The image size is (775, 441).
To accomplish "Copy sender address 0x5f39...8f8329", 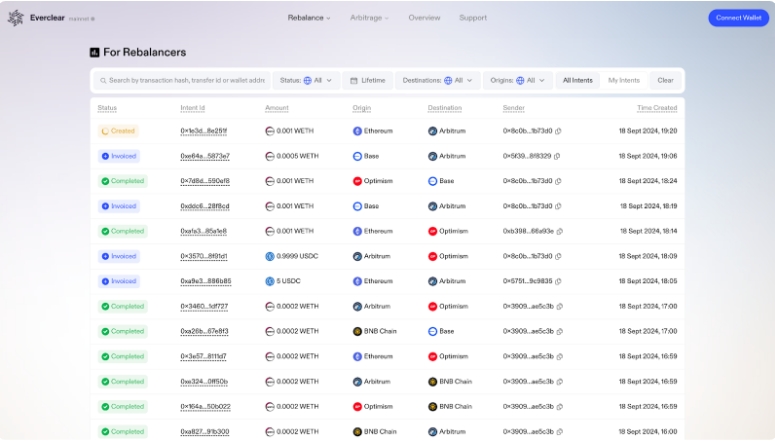I will [557, 156].
